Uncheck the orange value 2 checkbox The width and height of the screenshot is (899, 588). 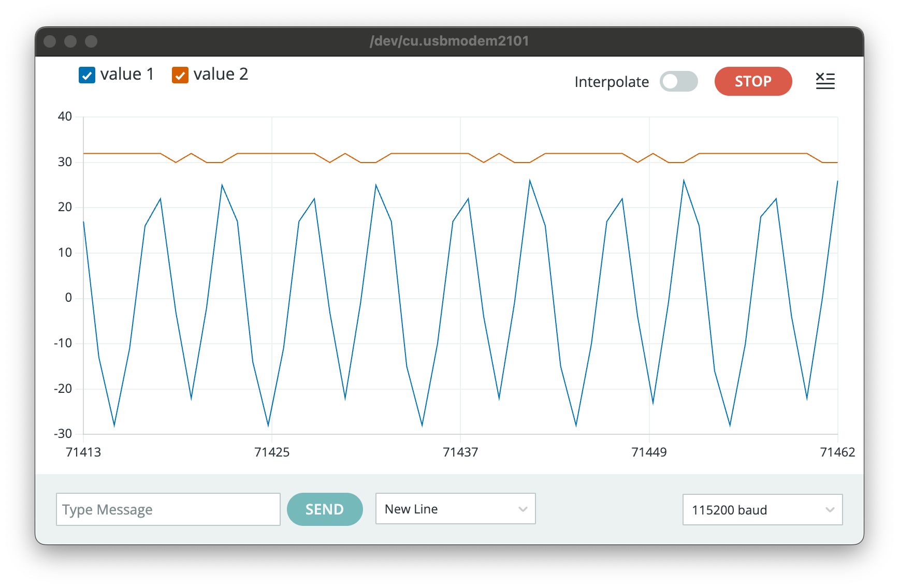click(180, 75)
